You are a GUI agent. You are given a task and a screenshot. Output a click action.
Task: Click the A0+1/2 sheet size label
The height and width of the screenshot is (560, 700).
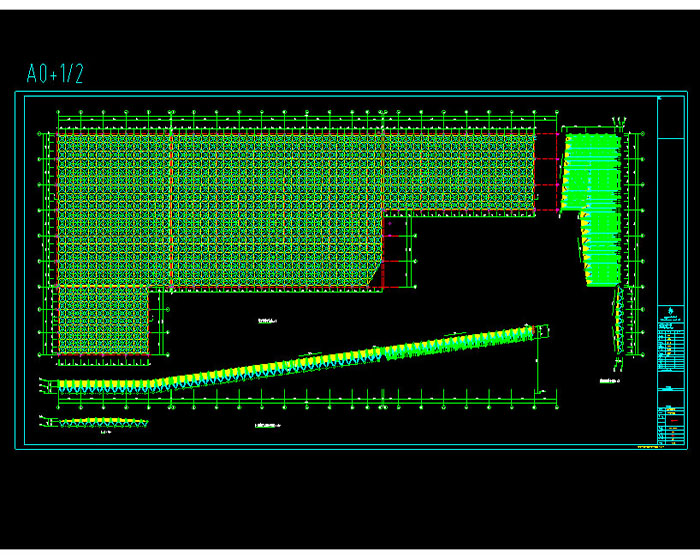pos(55,73)
